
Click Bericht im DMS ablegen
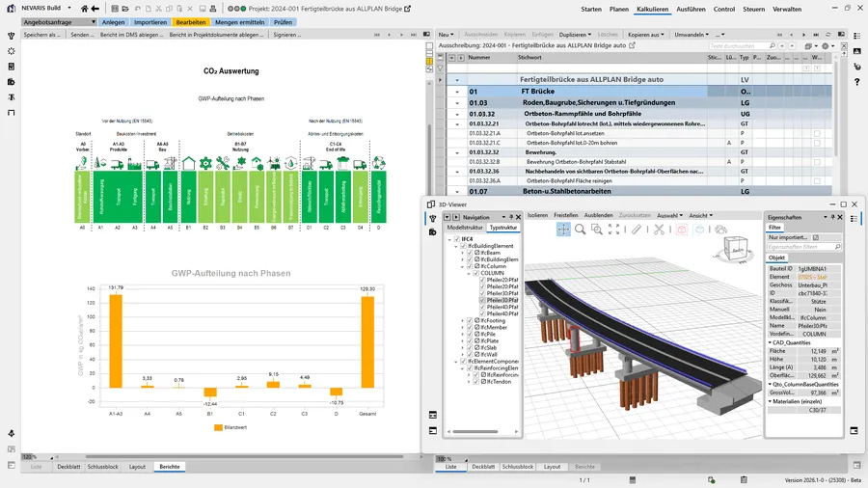point(131,35)
